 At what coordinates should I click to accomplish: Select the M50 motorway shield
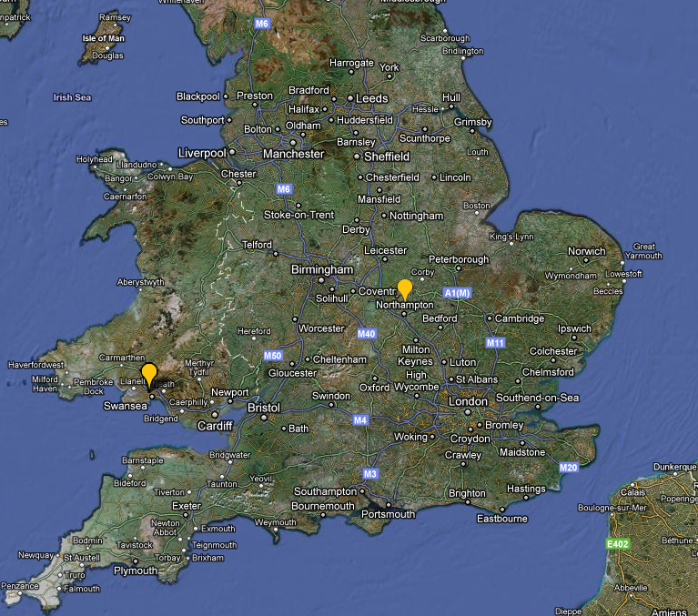click(x=272, y=355)
